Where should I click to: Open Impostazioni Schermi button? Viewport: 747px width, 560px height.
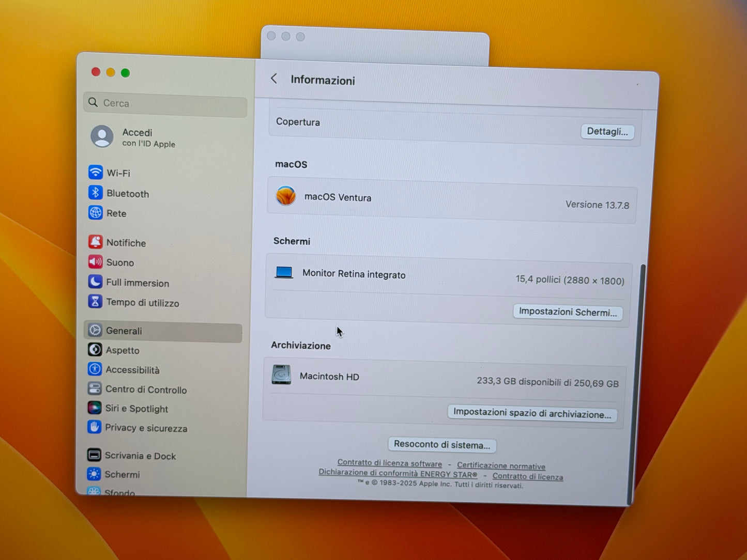coord(568,312)
